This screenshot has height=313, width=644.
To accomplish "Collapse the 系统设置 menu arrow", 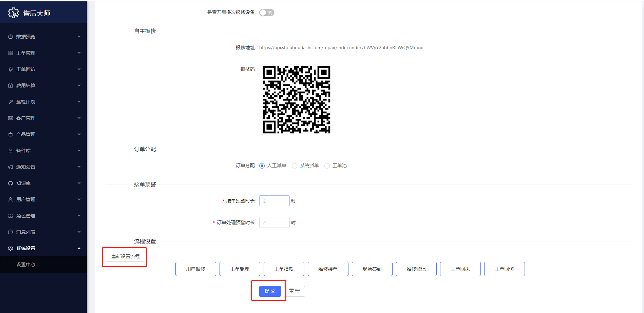I will pos(79,248).
